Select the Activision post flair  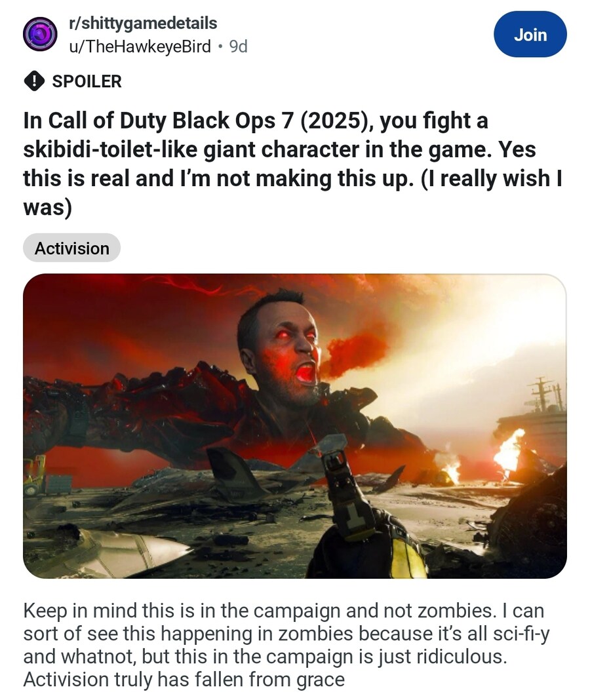click(x=72, y=248)
